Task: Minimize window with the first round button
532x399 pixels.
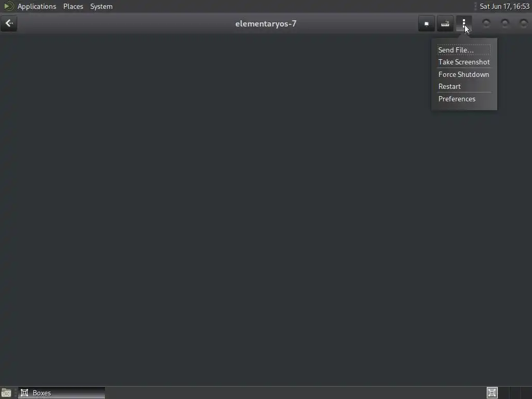Action: click(486, 23)
